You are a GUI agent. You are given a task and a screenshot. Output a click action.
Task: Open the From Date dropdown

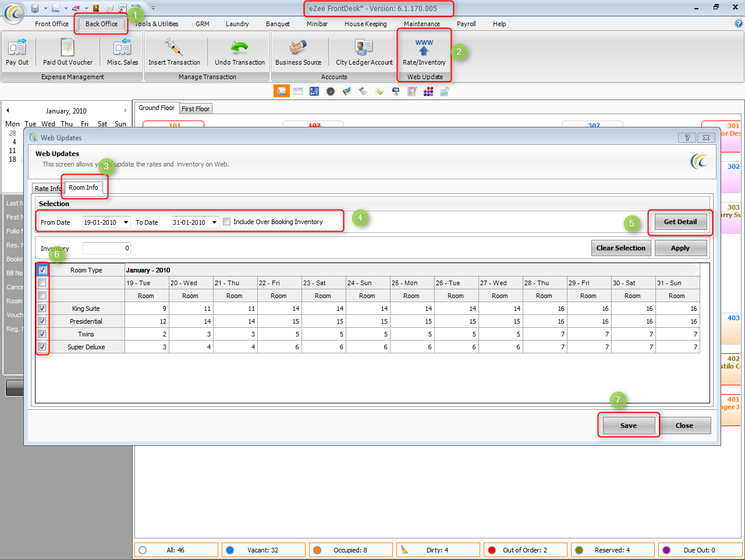click(x=126, y=222)
